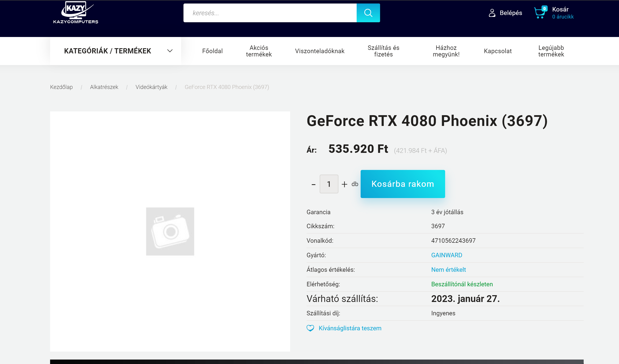Click the Nem értékelt rating link
Image resolution: width=619 pixels, height=364 pixels.
[x=448, y=270]
